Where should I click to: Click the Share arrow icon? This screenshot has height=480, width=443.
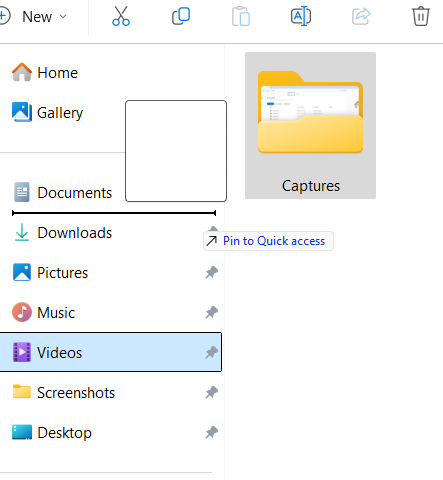(x=361, y=16)
